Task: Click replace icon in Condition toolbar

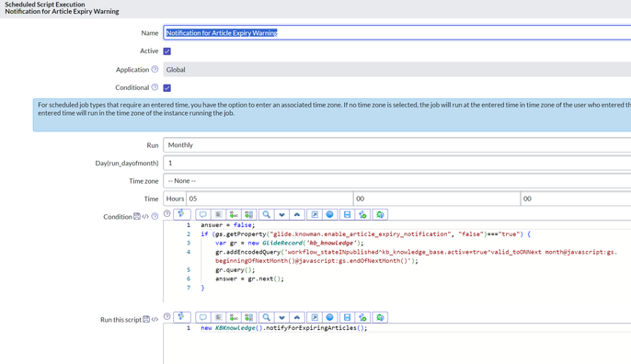Action: tap(234, 215)
